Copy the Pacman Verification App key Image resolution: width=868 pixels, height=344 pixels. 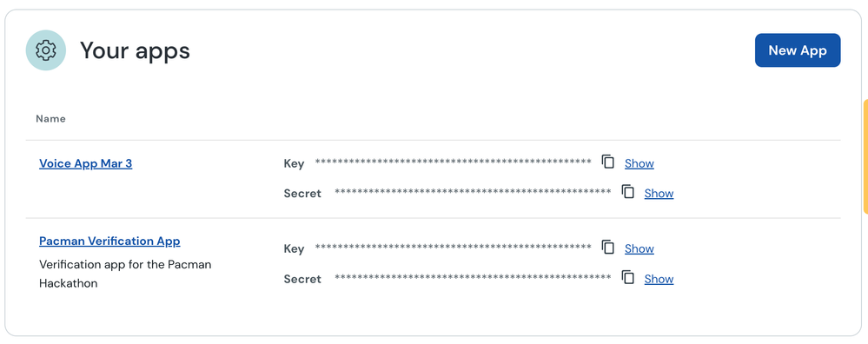[608, 248]
